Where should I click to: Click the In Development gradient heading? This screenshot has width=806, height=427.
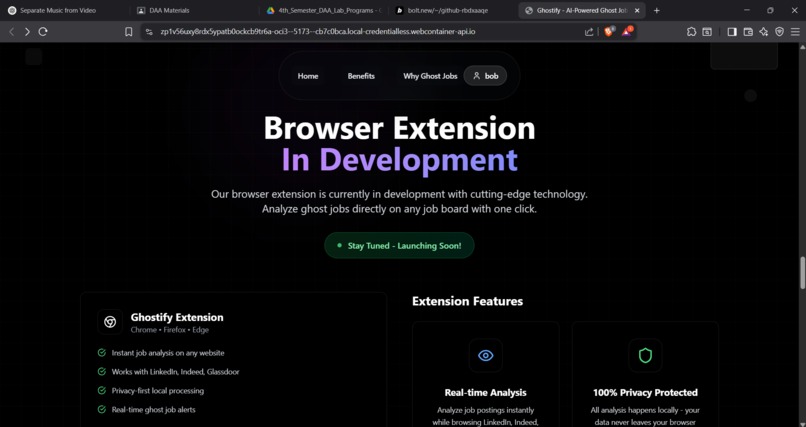[399, 159]
